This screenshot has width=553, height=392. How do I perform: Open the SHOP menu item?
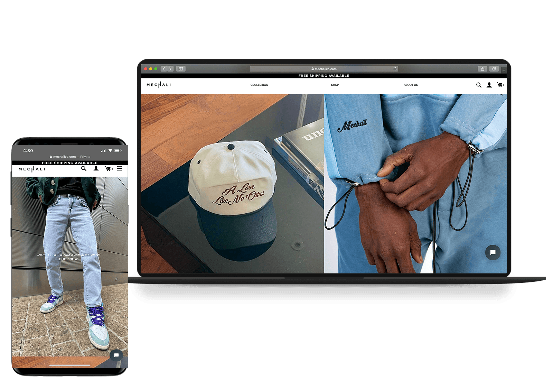[335, 85]
